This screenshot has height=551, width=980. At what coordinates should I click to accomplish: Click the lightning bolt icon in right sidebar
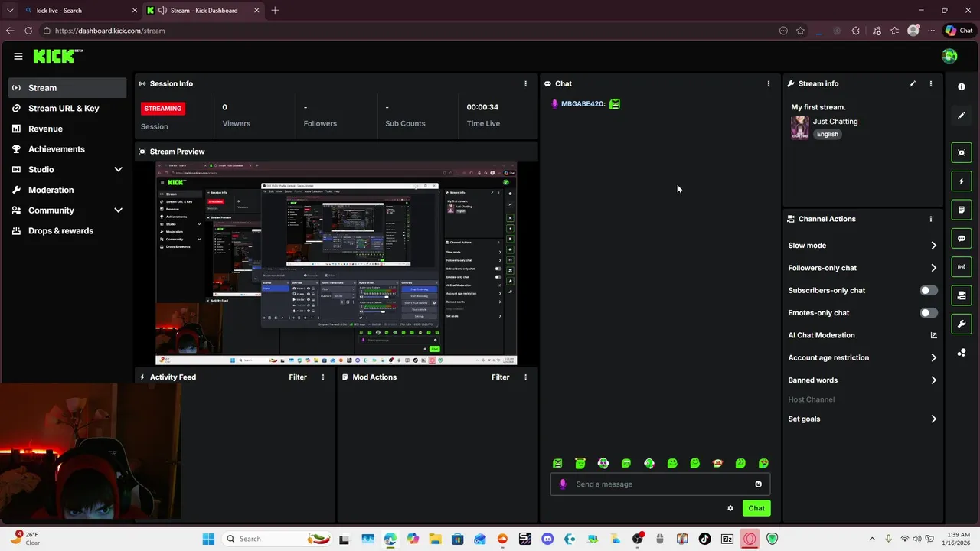[962, 181]
